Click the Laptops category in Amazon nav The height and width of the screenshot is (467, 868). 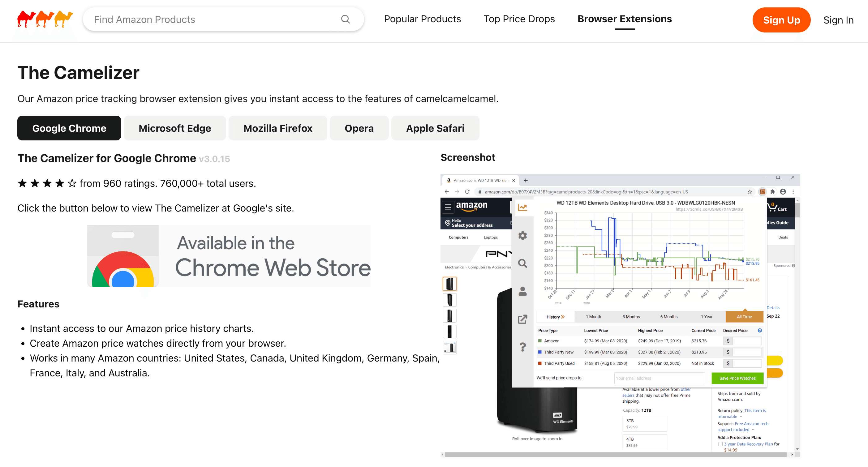coord(490,237)
